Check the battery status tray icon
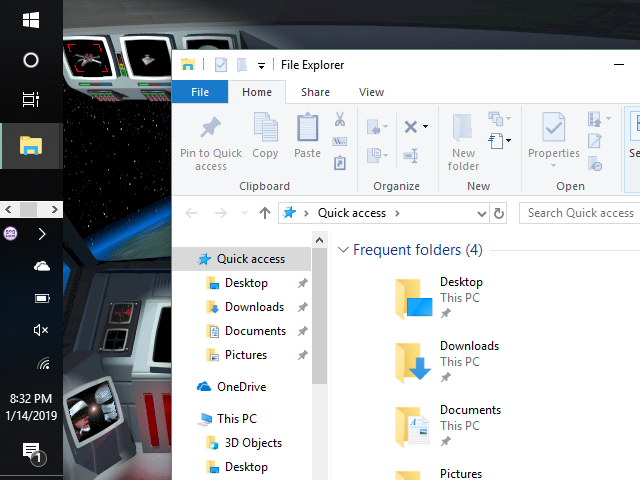The height and width of the screenshot is (480, 640). pyautogui.click(x=42, y=298)
